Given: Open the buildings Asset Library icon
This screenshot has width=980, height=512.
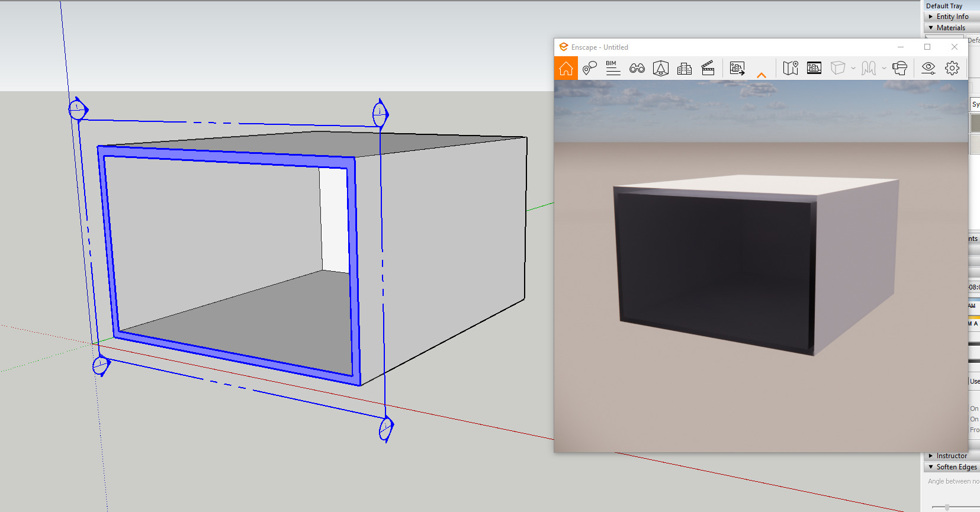Looking at the screenshot, I should tap(685, 69).
